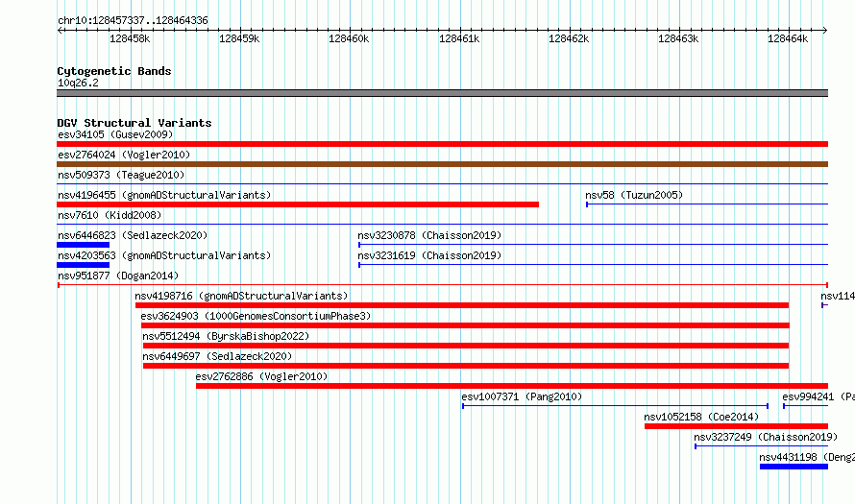The width and height of the screenshot is (855, 504).
Task: Select the nsv4431198 blue variant bar
Action: (794, 467)
